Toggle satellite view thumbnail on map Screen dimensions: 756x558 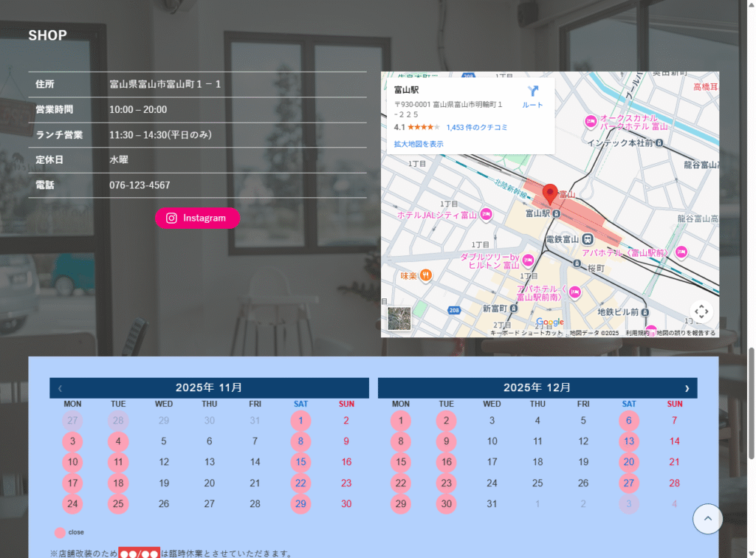(x=399, y=318)
